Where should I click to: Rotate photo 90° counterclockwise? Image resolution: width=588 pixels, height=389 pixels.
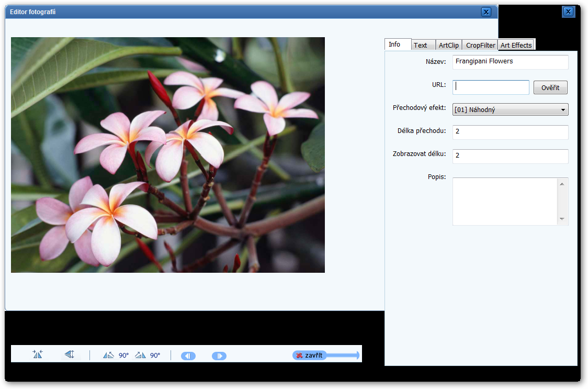(x=116, y=355)
